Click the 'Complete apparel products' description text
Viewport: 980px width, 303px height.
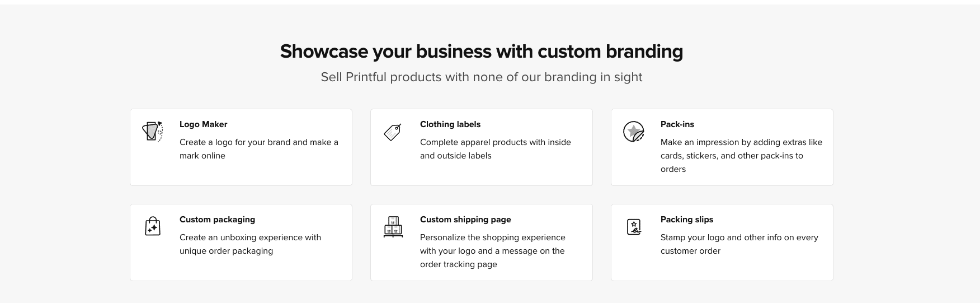point(495,149)
